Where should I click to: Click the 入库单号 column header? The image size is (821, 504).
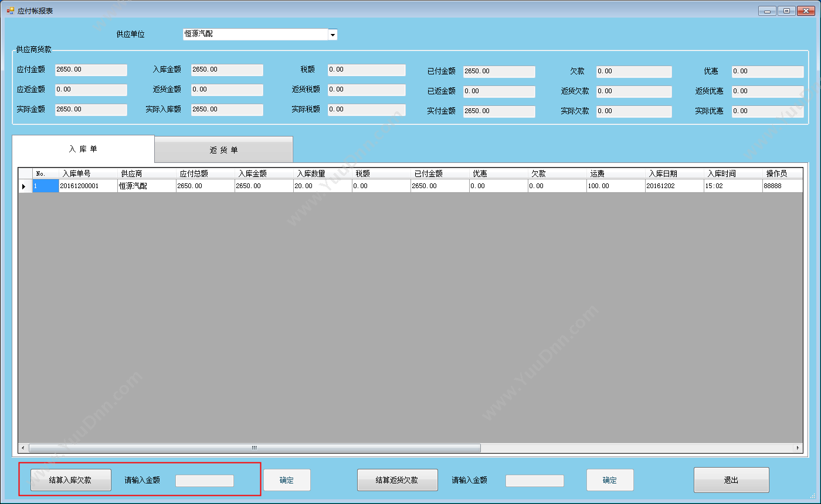[88, 174]
